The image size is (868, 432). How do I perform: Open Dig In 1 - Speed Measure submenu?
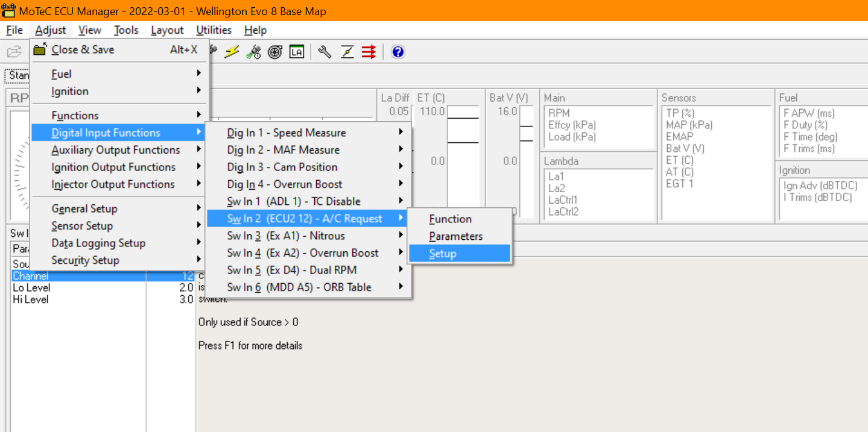point(308,133)
